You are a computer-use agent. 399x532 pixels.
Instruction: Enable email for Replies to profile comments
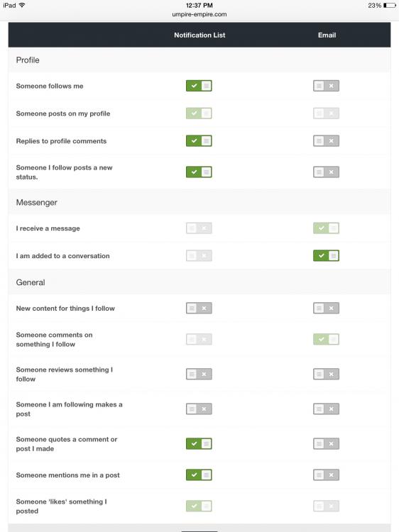click(326, 141)
